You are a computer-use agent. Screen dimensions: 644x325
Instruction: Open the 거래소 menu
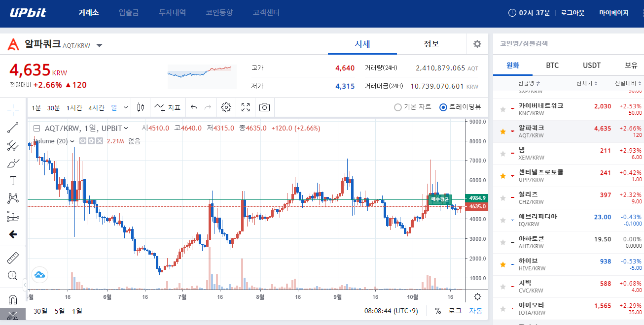[x=88, y=12]
